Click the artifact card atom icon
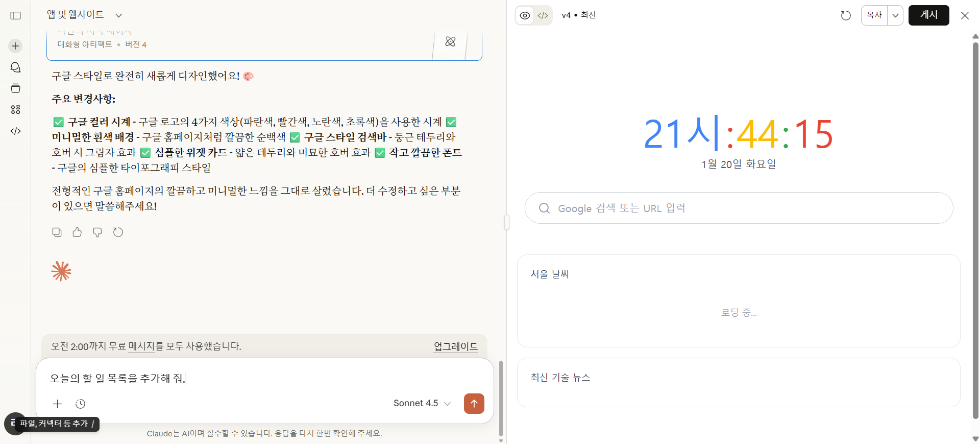 tap(450, 42)
